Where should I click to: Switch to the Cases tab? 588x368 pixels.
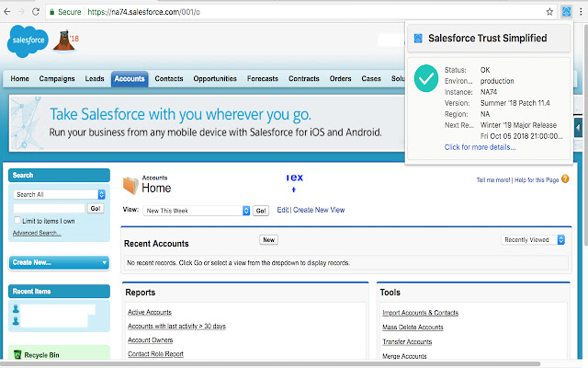371,79
